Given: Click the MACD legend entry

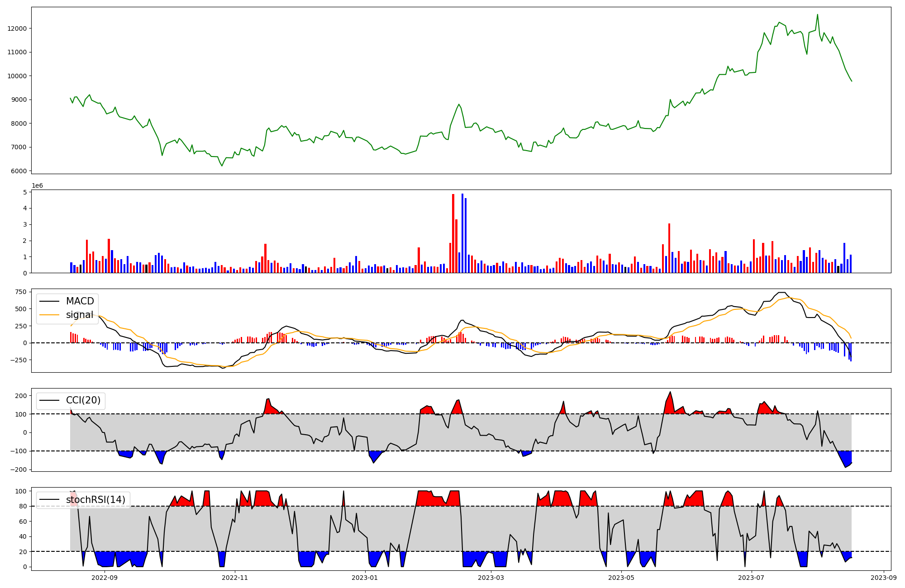Looking at the screenshot, I should [x=80, y=301].
